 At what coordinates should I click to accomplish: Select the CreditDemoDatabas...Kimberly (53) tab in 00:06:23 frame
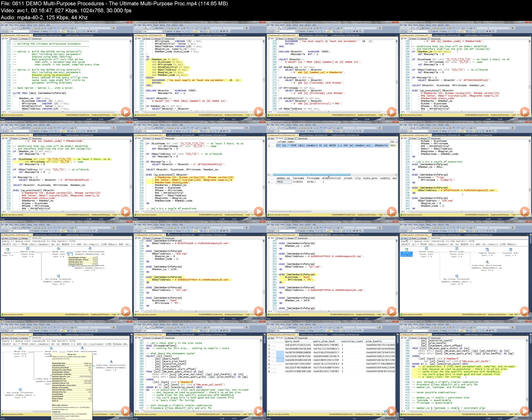click(345, 135)
